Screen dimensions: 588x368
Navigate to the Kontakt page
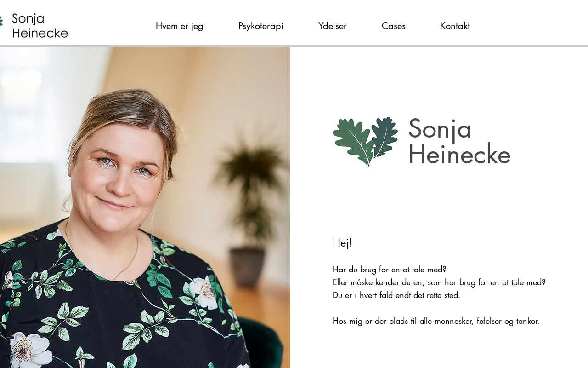tap(455, 26)
